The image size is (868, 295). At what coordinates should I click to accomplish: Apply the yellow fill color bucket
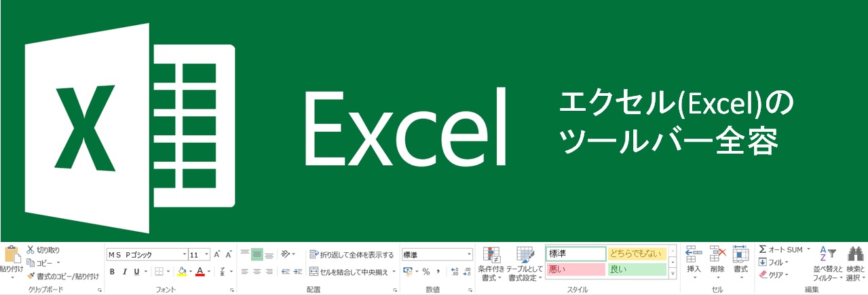tap(181, 271)
